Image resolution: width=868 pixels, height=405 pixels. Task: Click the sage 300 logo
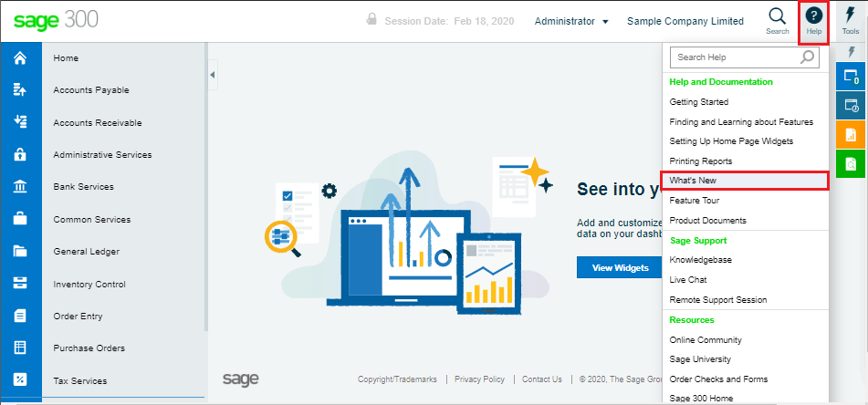pyautogui.click(x=56, y=20)
